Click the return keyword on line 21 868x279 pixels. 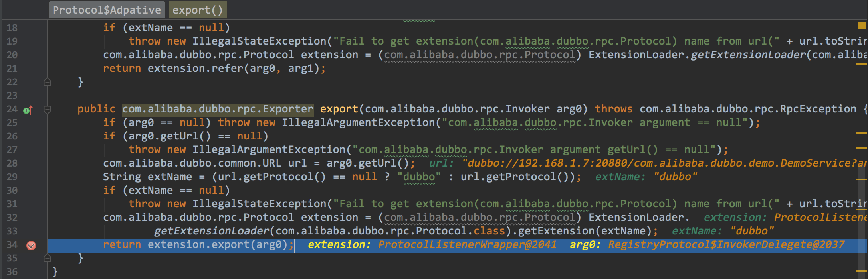tap(122, 69)
